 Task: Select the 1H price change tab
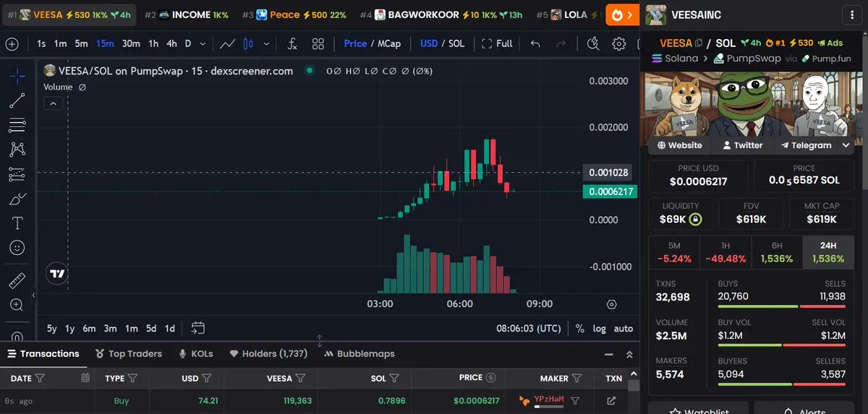726,252
